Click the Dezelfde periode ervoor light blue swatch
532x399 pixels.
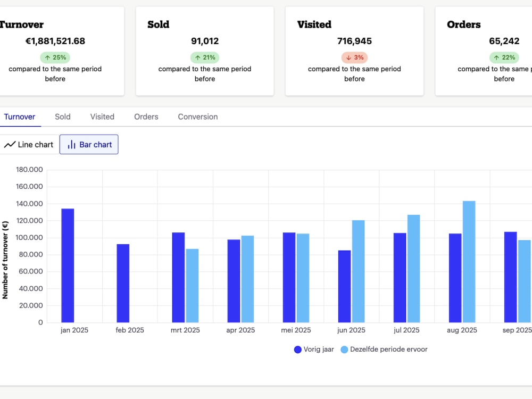[344, 350]
